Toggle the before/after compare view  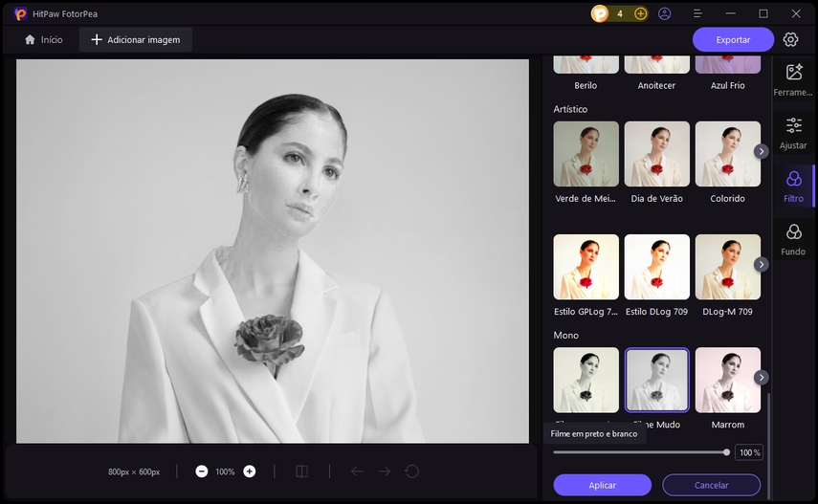point(301,471)
